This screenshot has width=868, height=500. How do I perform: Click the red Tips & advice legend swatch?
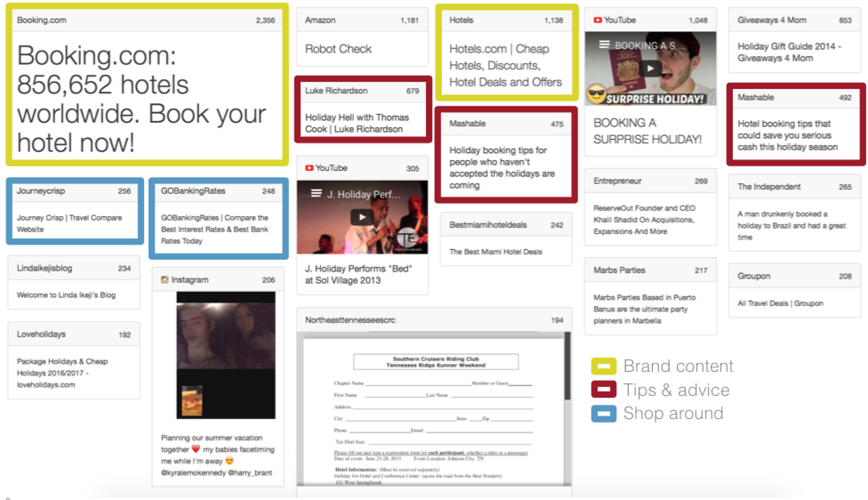603,390
